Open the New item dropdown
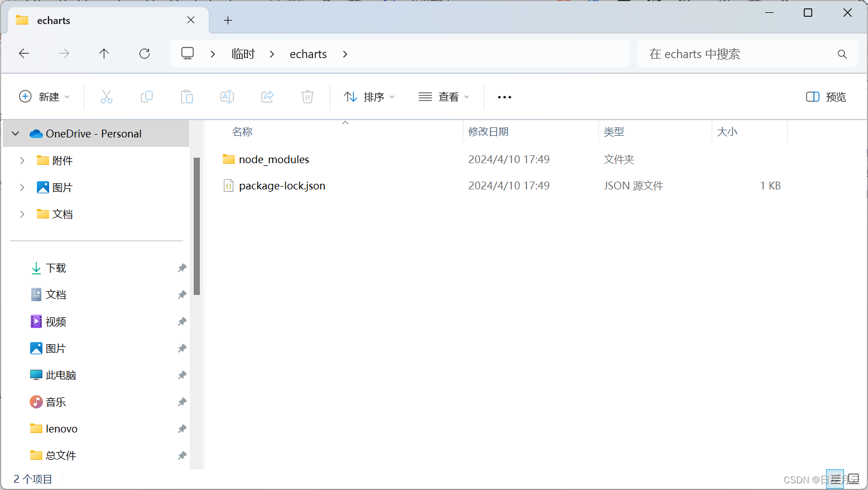Screen dimensions: 868x490 tap(45, 97)
